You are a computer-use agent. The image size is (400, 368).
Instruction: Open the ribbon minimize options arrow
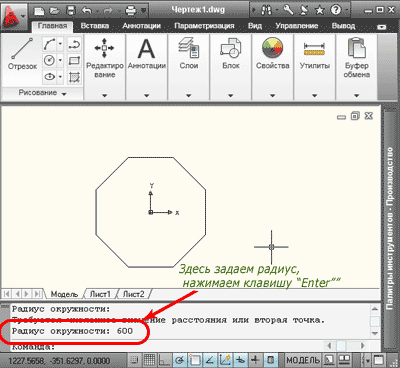pyautogui.click(x=382, y=27)
